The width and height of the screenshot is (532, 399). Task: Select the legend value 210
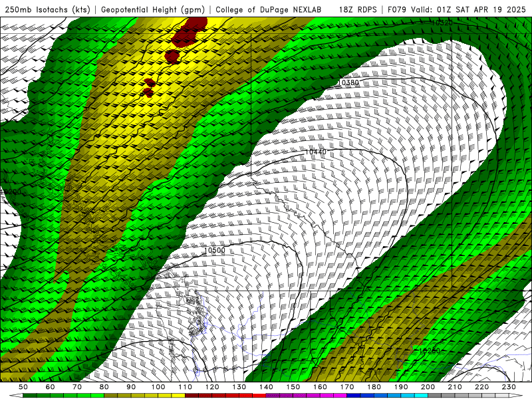coord(455,387)
